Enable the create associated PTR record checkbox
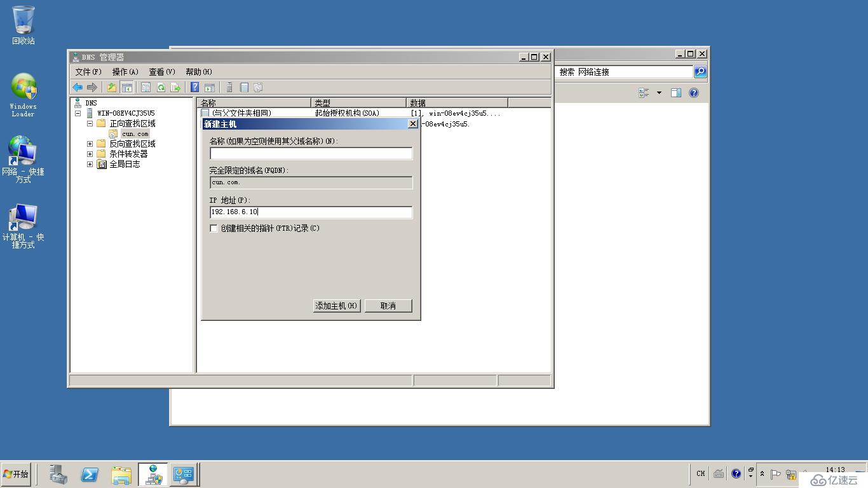 (x=214, y=228)
